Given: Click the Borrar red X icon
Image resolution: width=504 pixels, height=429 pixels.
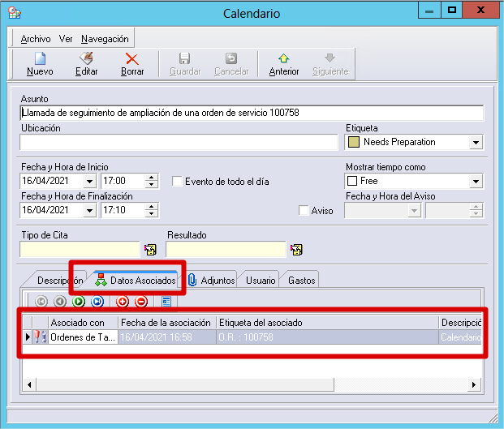Looking at the screenshot, I should [131, 63].
